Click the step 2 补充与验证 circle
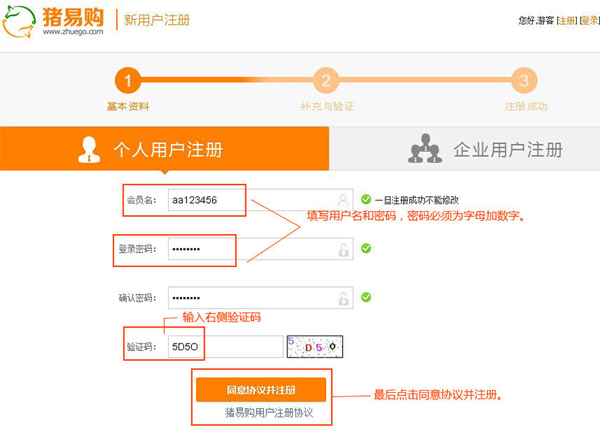This screenshot has width=600, height=440. (x=326, y=81)
